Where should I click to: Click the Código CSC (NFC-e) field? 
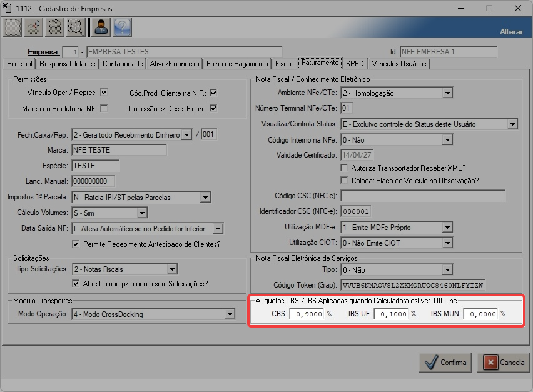pyautogui.click(x=423, y=196)
